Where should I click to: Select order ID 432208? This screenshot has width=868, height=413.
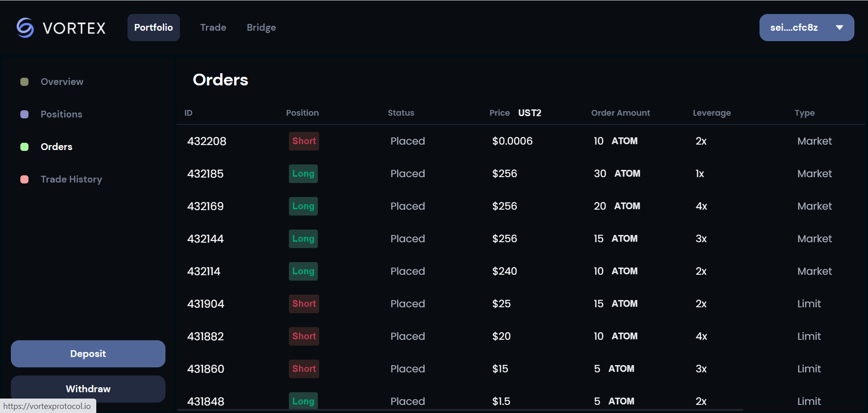(x=207, y=141)
